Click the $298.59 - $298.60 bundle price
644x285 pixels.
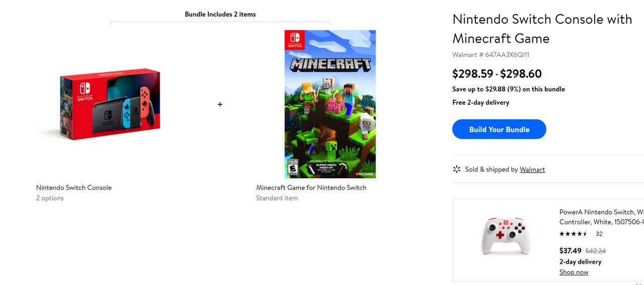click(497, 74)
